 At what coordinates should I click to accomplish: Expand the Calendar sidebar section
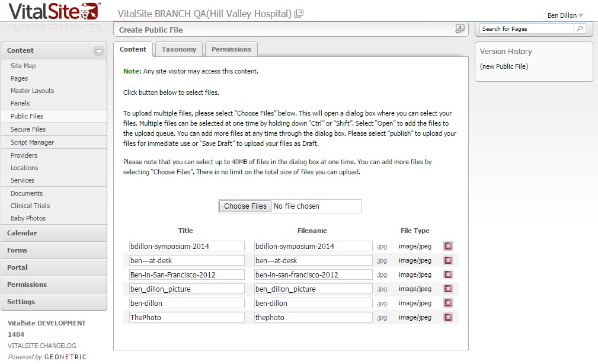pyautogui.click(x=54, y=233)
